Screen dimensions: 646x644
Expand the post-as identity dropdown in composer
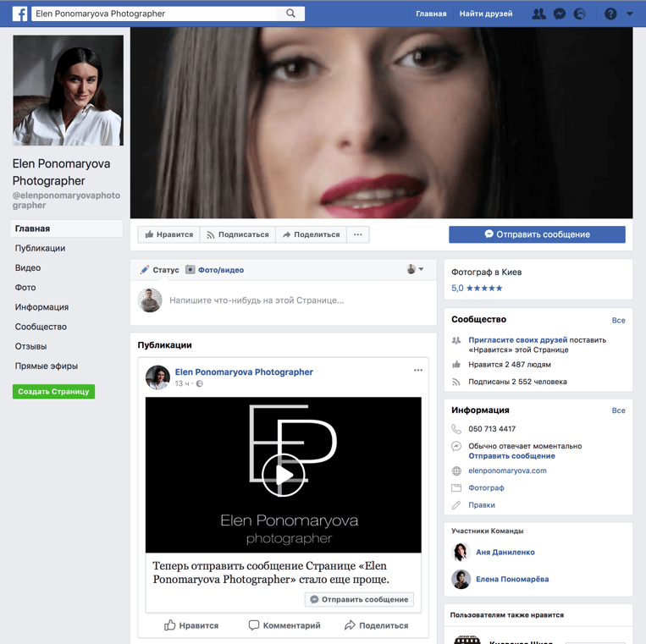click(x=415, y=269)
